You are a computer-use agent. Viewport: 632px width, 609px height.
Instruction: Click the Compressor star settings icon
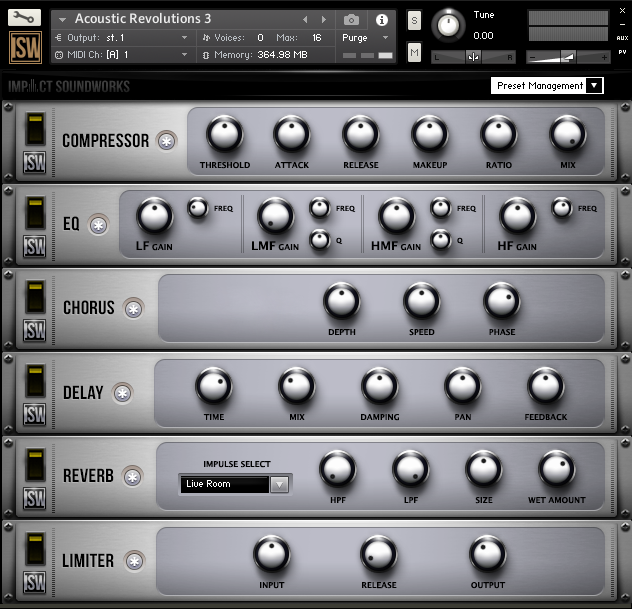[166, 141]
